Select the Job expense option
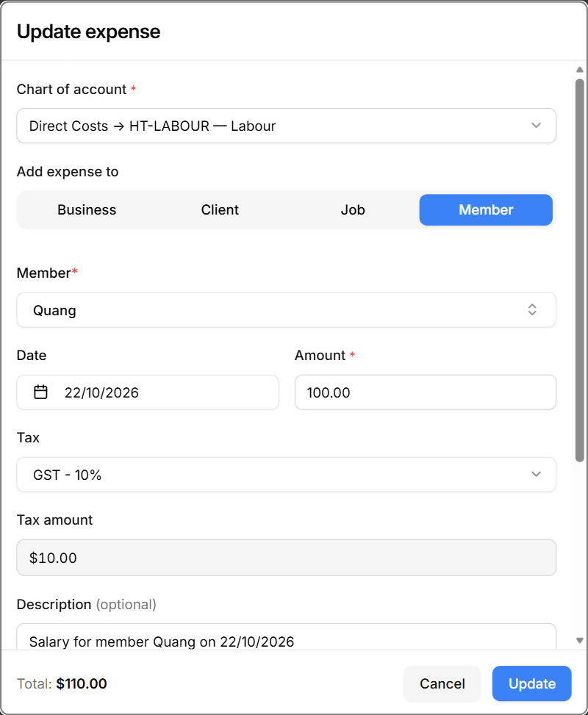The height and width of the screenshot is (715, 588). point(353,209)
